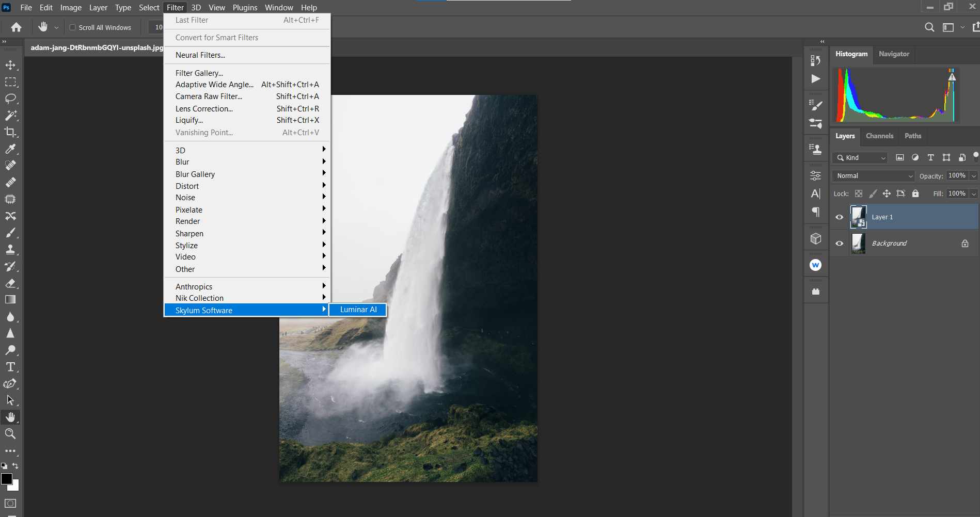
Task: Open the History panel icon
Action: pos(816,60)
